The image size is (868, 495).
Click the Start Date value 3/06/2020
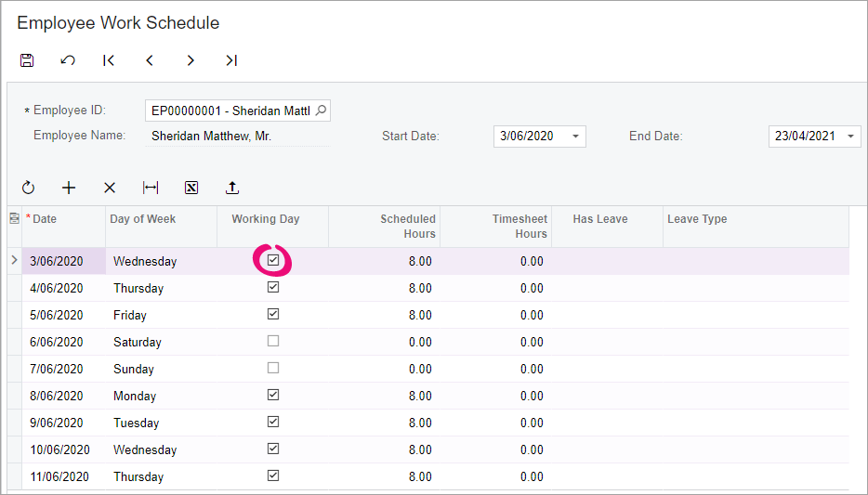click(x=526, y=137)
